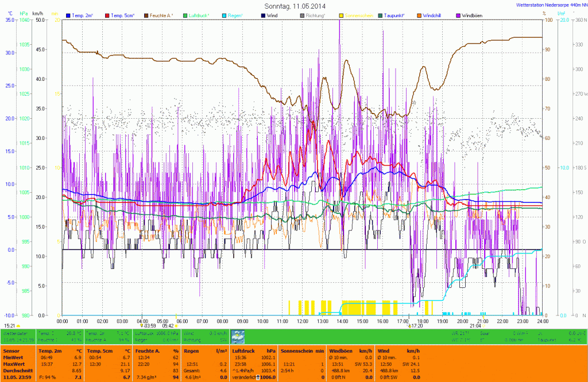This screenshot has width=588, height=382.
Task: Click the weather forecast icon in green bar
Action: pos(238,336)
